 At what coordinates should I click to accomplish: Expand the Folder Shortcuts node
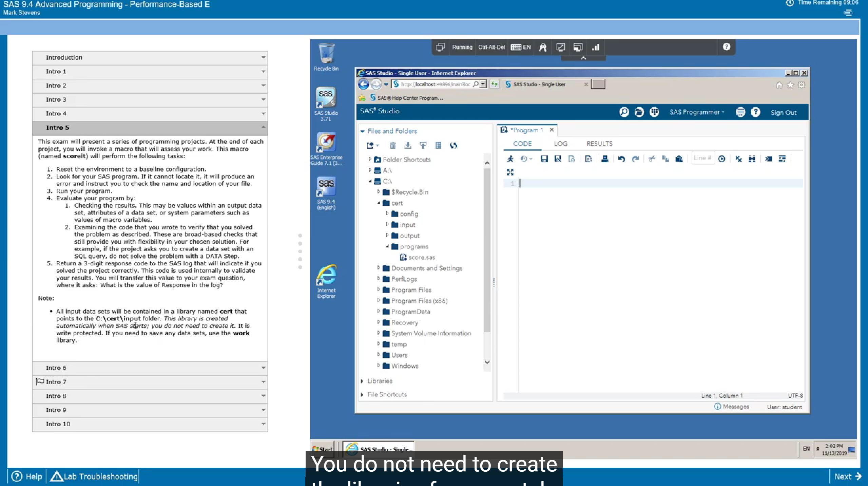370,159
